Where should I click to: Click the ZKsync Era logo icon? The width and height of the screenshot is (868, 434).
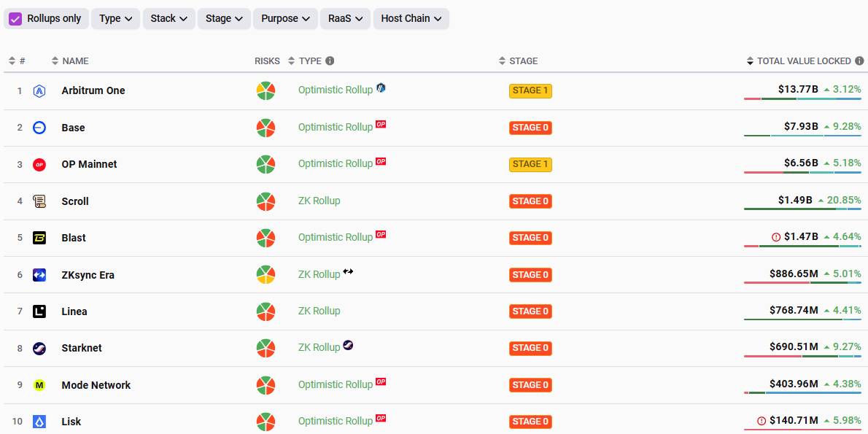tap(39, 274)
